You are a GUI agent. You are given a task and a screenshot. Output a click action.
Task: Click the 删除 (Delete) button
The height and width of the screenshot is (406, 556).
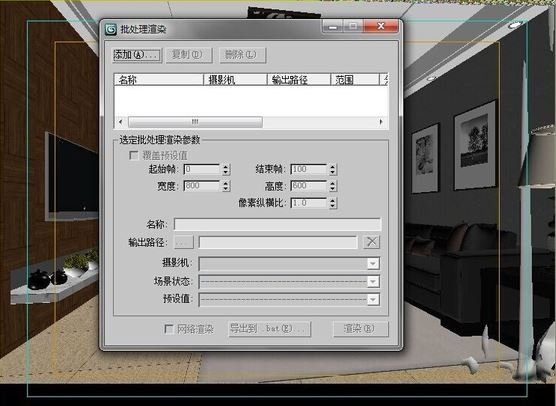pyautogui.click(x=243, y=55)
